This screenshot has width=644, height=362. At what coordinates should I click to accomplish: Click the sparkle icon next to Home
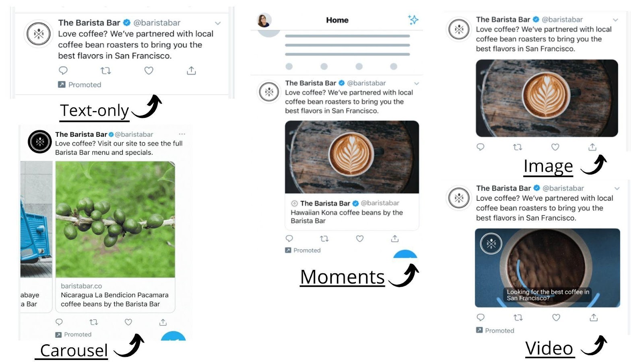[x=413, y=19]
